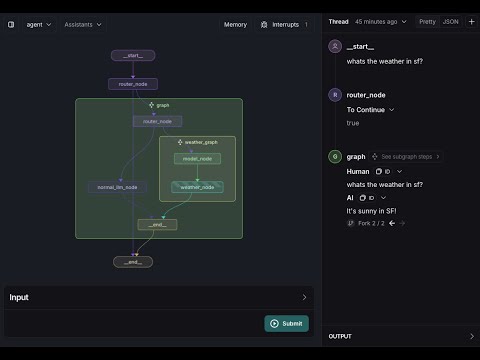
Task: Click the "true" value text
Action: click(353, 123)
